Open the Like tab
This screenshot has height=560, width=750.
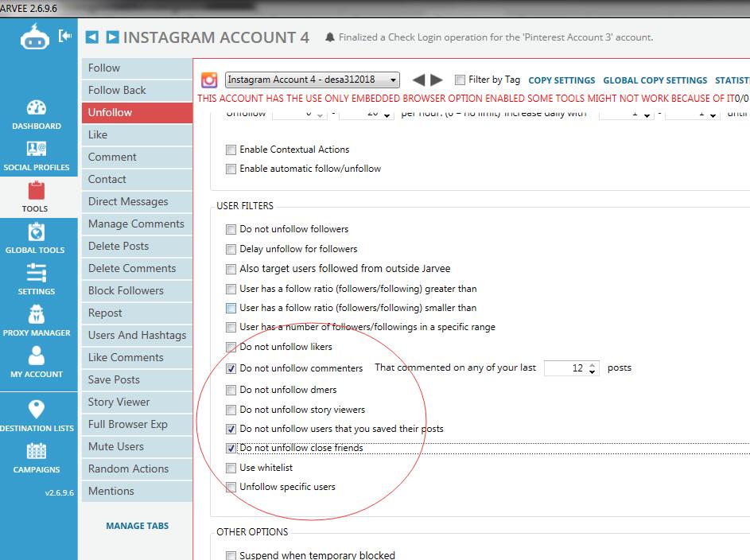point(137,135)
